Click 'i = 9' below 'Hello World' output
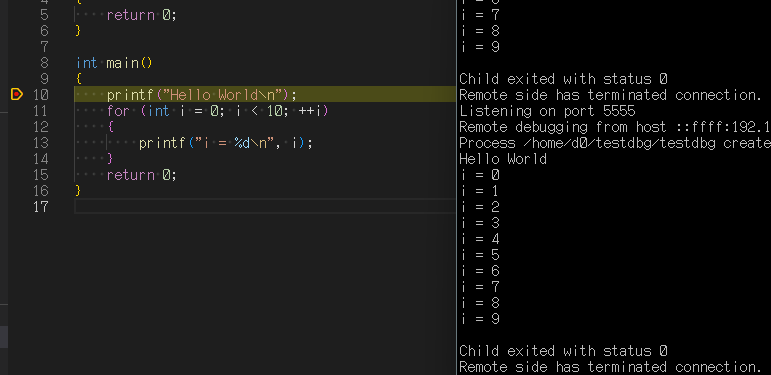The image size is (771, 375). 480,318
